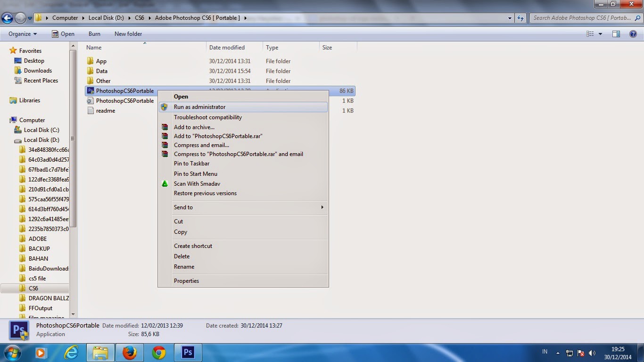
Task: Select Troubleshoot compatibility
Action: [x=243, y=117]
